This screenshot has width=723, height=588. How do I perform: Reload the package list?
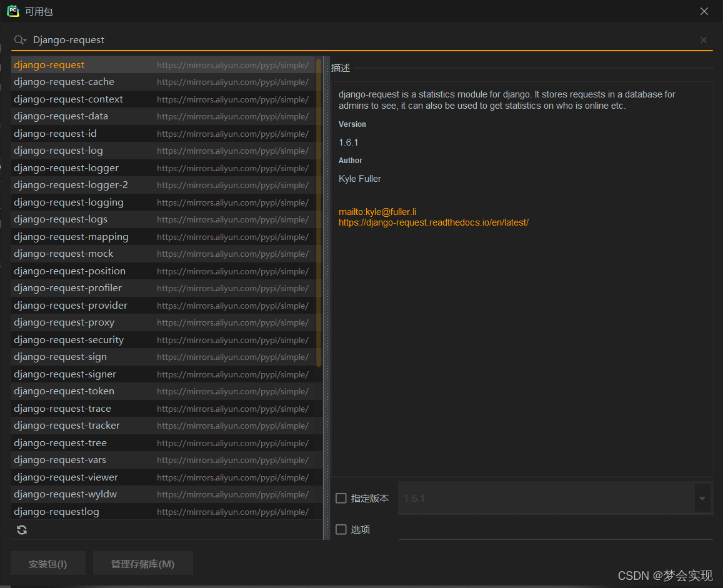[22, 530]
